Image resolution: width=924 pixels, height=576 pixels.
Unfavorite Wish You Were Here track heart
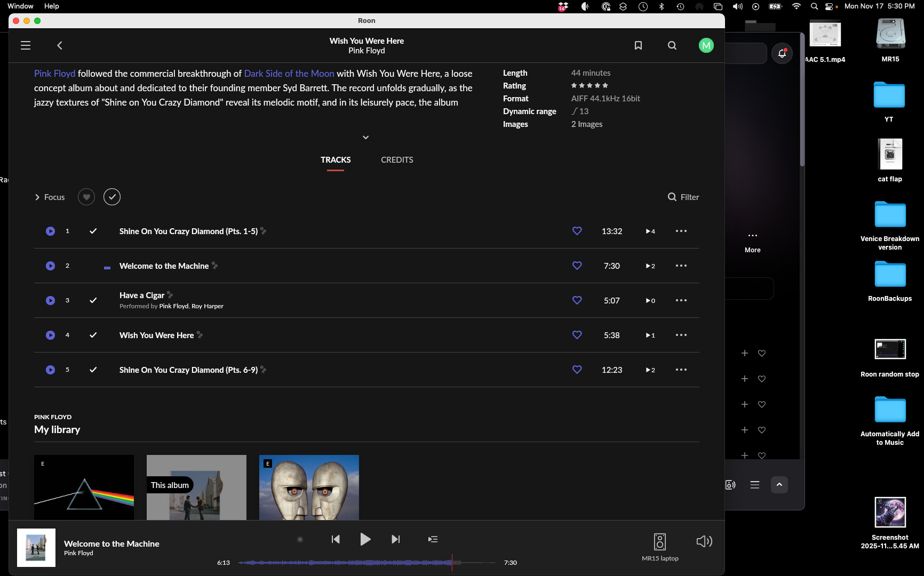coord(577,335)
